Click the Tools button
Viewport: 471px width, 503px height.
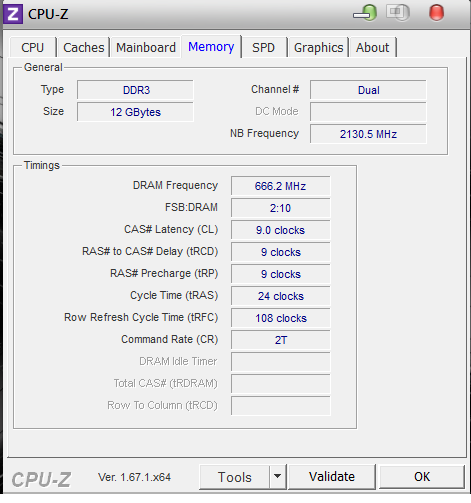point(235,477)
